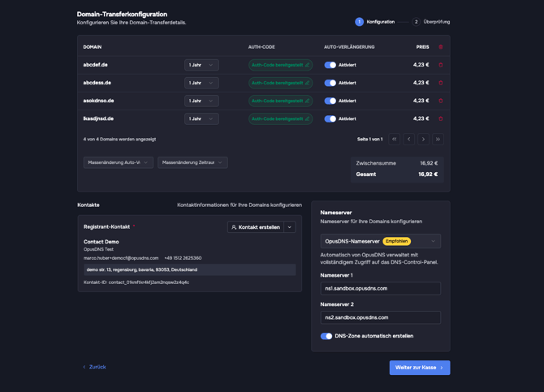
Task: Select step 1 Konfiguration
Action: [374, 22]
